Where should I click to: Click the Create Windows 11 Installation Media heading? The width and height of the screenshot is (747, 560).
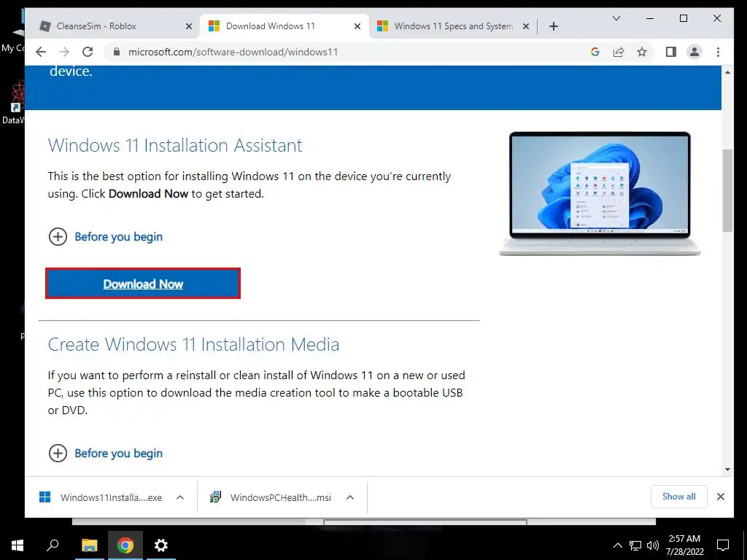pyautogui.click(x=193, y=344)
